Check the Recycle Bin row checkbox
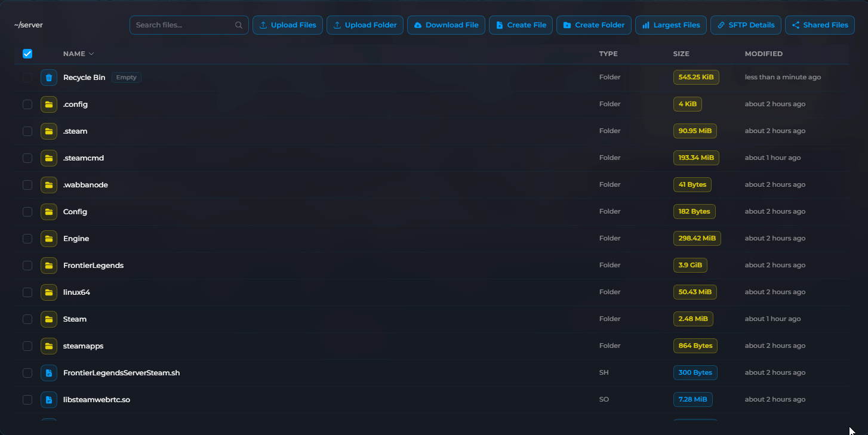Image resolution: width=868 pixels, height=435 pixels. coord(27,78)
